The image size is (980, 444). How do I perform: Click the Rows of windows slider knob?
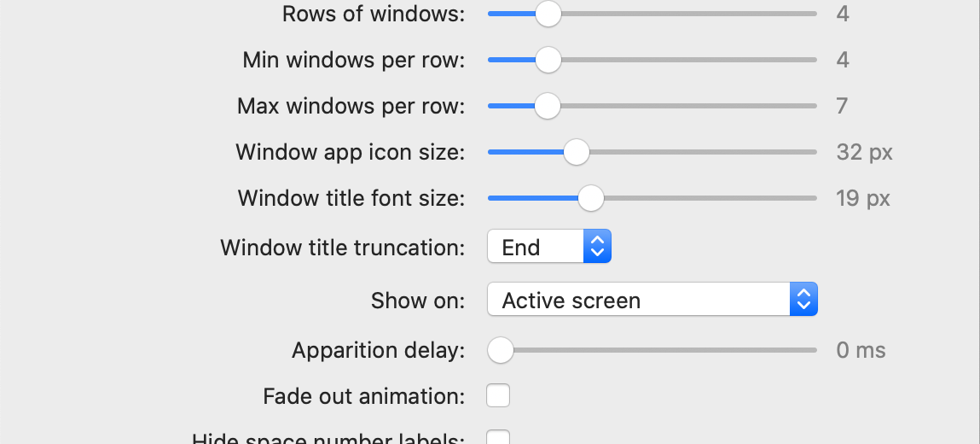tap(548, 15)
